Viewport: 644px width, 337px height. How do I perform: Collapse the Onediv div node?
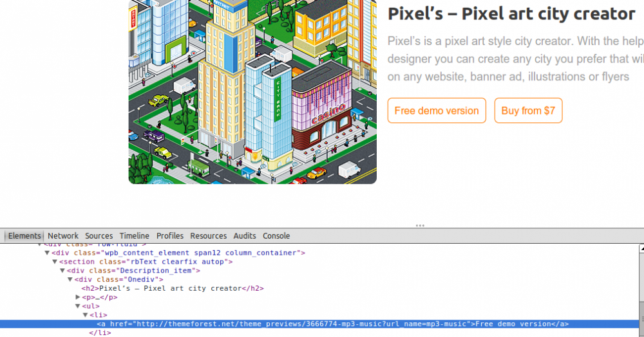(70, 280)
